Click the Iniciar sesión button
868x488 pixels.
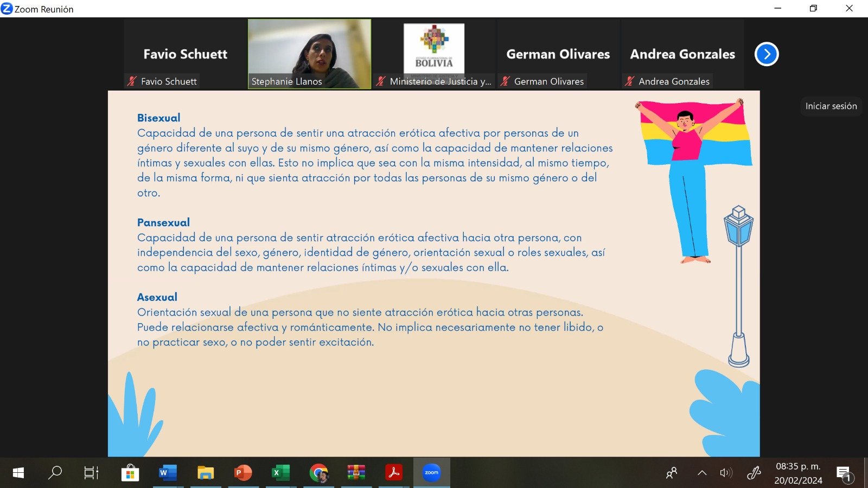(831, 106)
